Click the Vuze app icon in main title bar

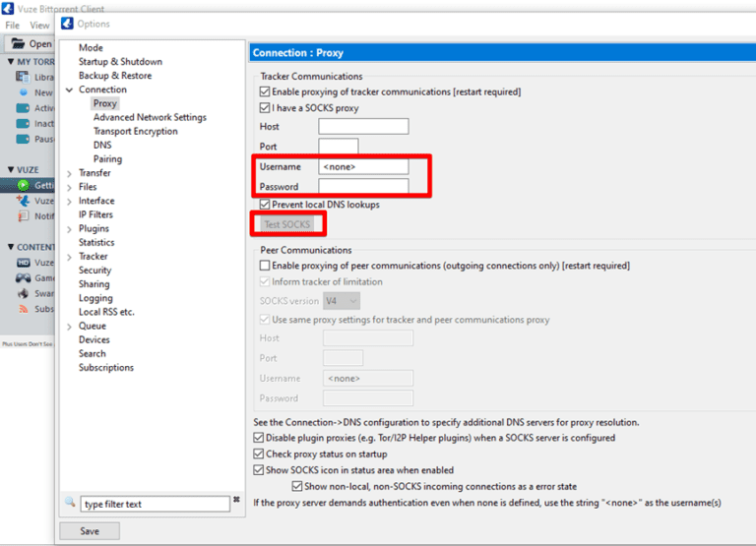click(x=7, y=8)
